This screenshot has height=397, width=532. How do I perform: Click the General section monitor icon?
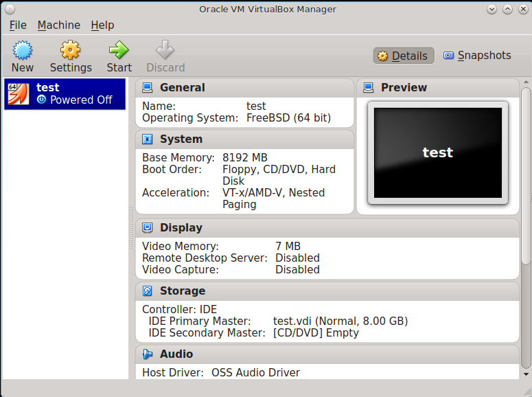[x=148, y=88]
